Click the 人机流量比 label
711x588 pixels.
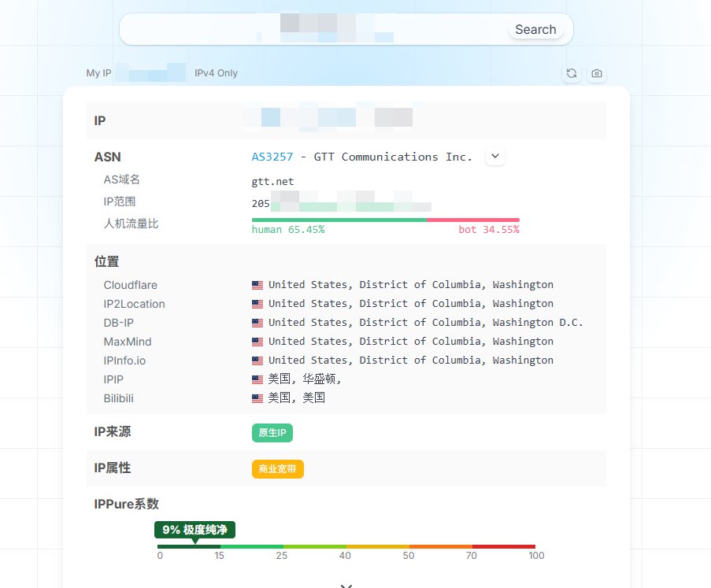pos(131,224)
